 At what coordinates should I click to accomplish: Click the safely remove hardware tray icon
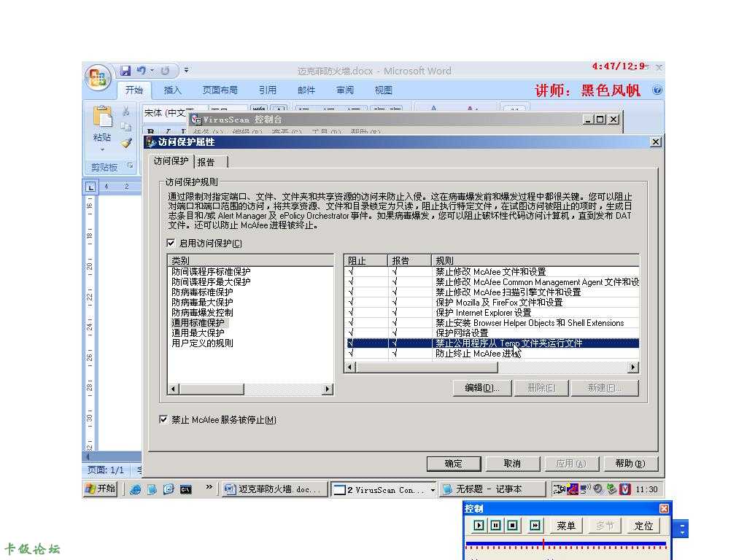pyautogui.click(x=612, y=489)
